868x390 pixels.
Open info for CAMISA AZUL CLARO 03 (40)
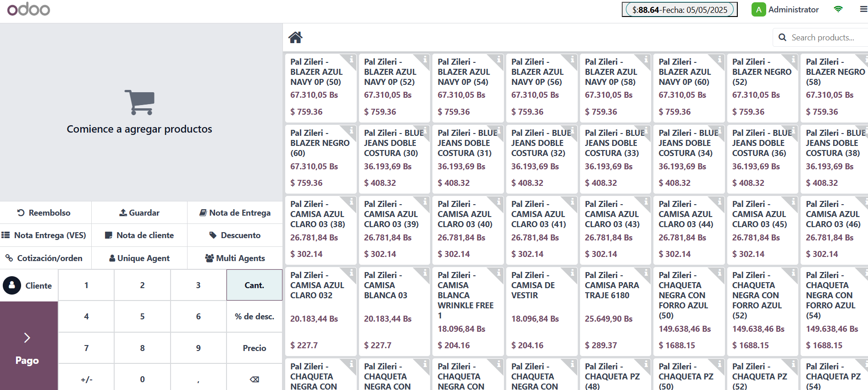(x=499, y=201)
